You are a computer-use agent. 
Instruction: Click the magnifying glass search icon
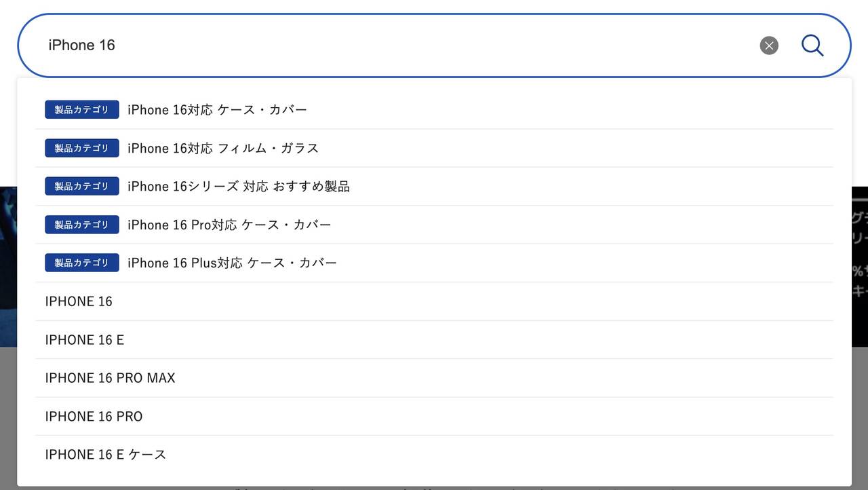pos(812,45)
